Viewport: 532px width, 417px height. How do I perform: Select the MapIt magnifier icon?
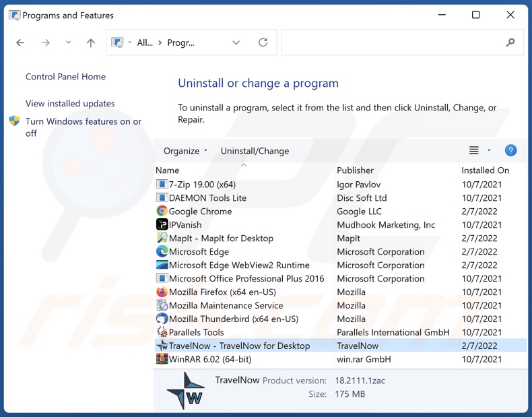point(162,238)
